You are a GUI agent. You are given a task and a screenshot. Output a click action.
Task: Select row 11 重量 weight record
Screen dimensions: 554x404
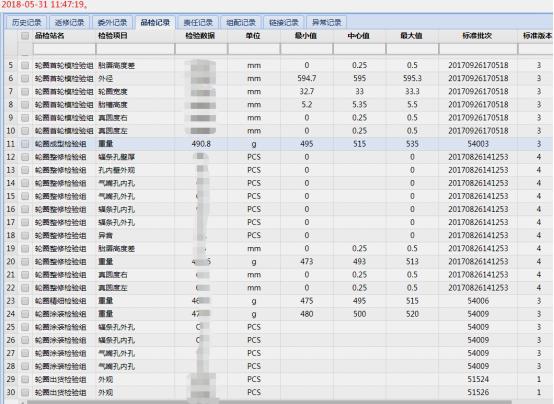coord(279,144)
